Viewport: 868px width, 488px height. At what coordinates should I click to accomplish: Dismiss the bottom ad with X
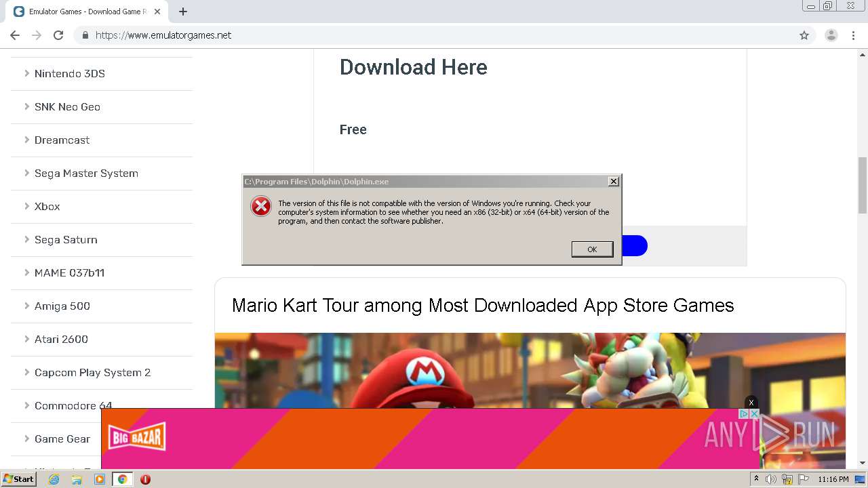(751, 403)
